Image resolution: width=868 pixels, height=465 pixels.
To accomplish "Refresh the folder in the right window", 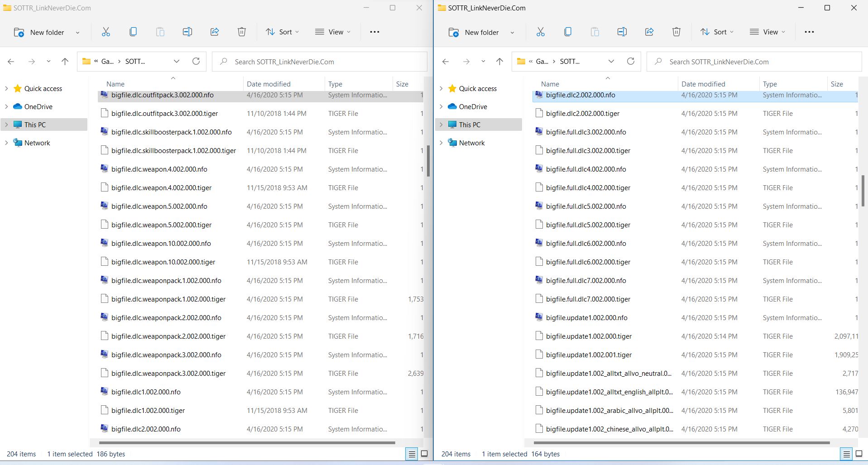I will pos(630,61).
